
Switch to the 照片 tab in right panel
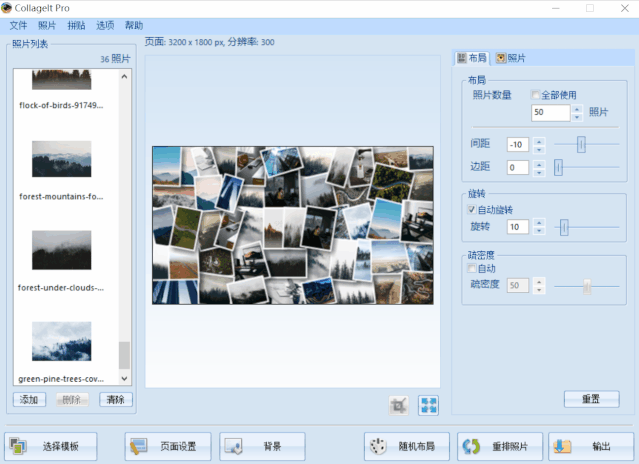[510, 58]
